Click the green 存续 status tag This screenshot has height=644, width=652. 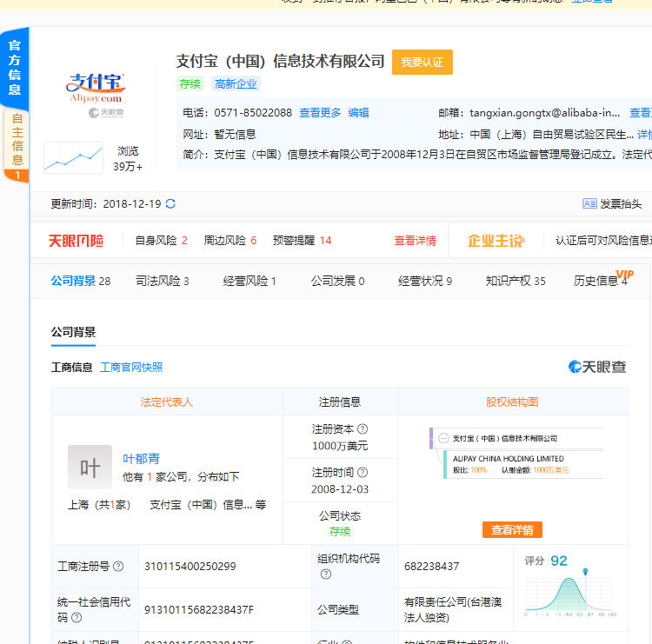[190, 83]
